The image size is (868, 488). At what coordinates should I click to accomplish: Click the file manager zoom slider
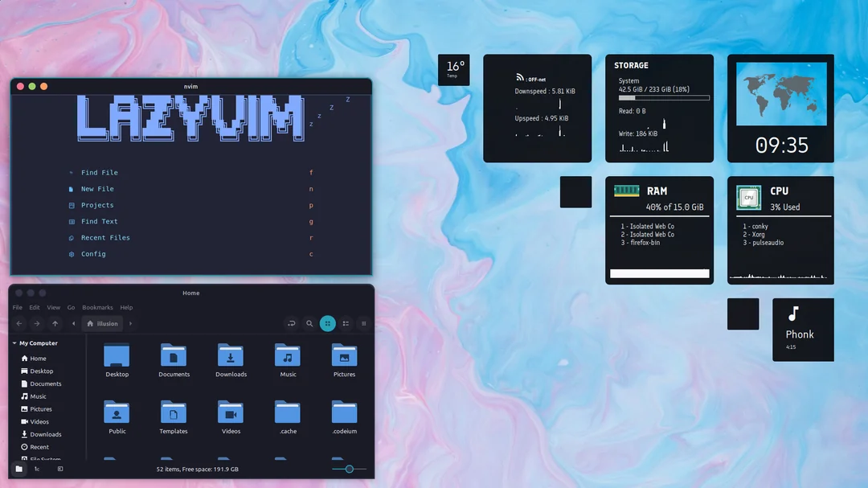tap(350, 470)
